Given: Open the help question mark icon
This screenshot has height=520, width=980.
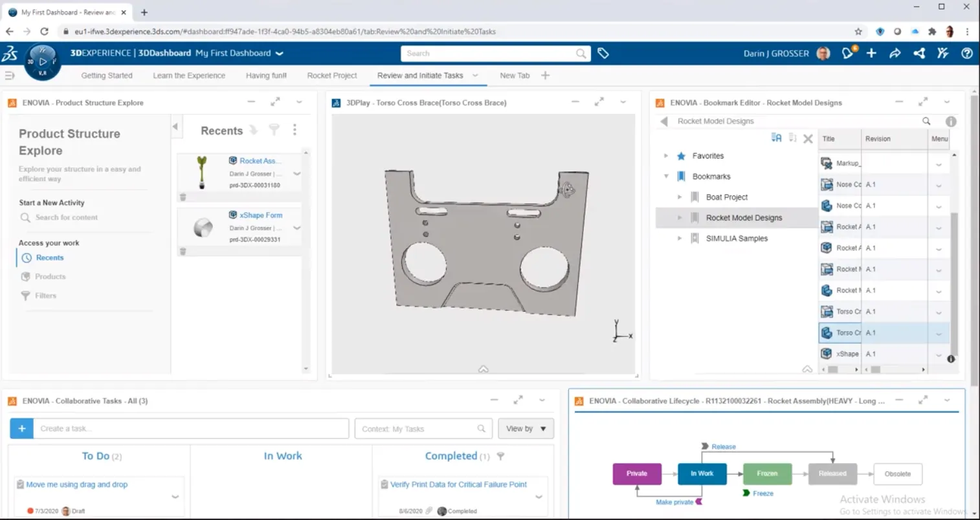Looking at the screenshot, I should (x=967, y=53).
